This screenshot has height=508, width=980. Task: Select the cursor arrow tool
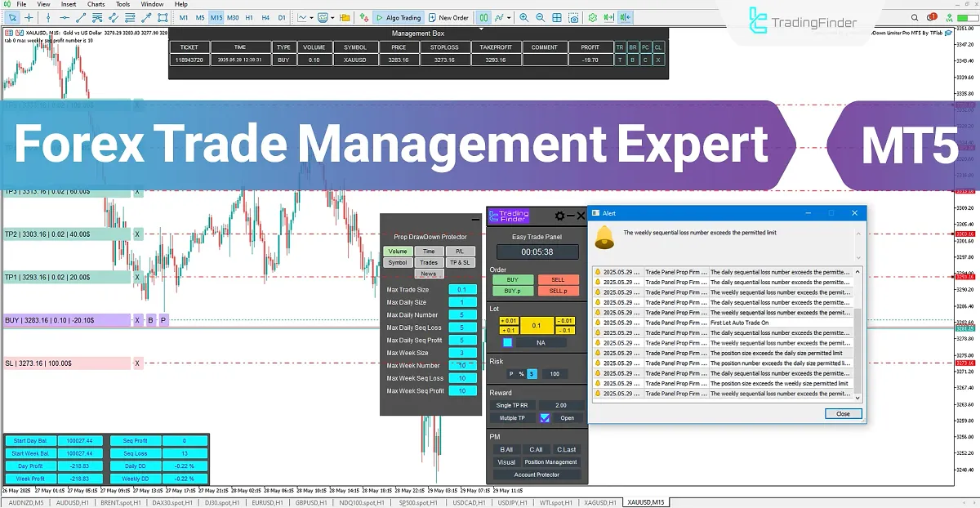coord(12,17)
